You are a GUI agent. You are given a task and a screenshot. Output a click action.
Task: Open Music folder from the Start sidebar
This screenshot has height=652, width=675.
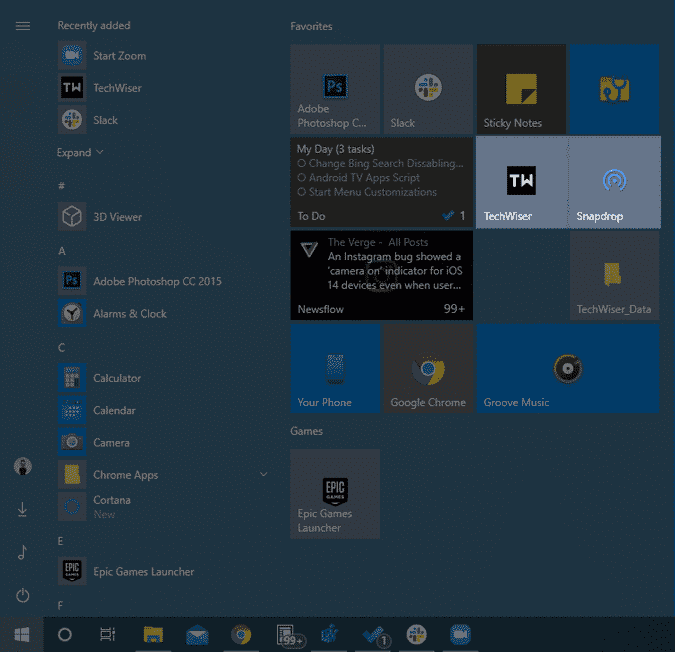tap(22, 552)
